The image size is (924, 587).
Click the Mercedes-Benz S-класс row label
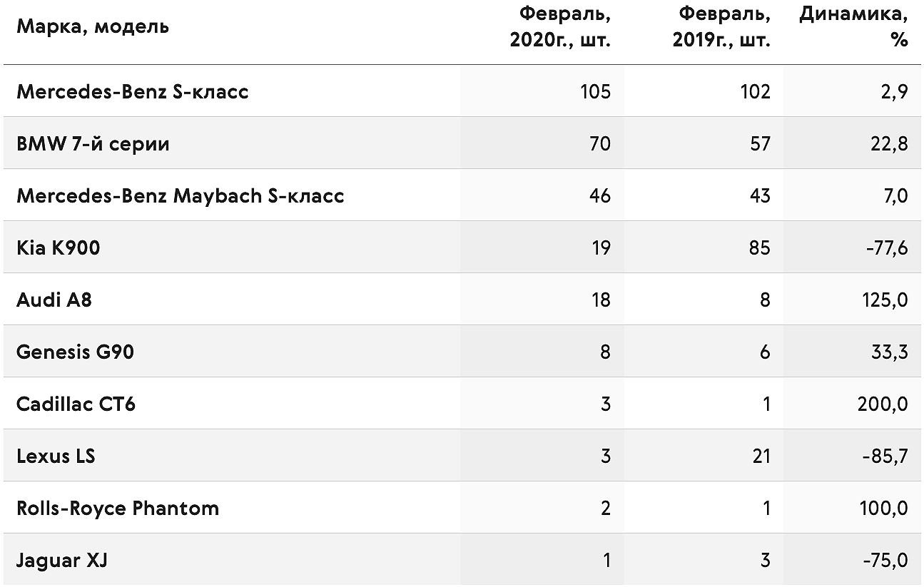point(133,92)
